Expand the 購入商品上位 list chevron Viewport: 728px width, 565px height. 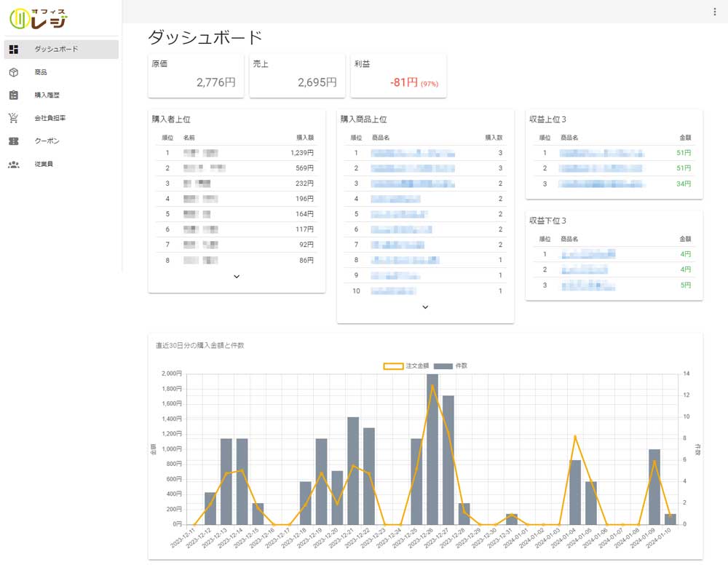[x=425, y=307]
